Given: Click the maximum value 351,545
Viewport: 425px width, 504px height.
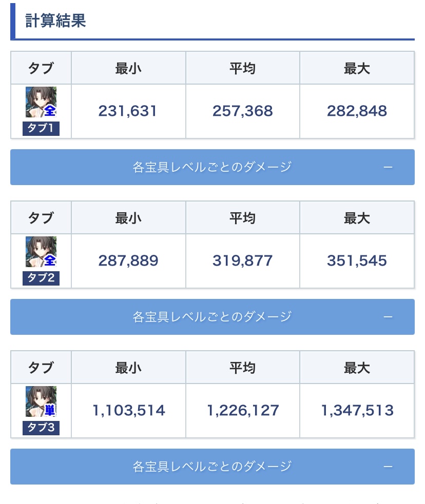Looking at the screenshot, I should point(357,261).
